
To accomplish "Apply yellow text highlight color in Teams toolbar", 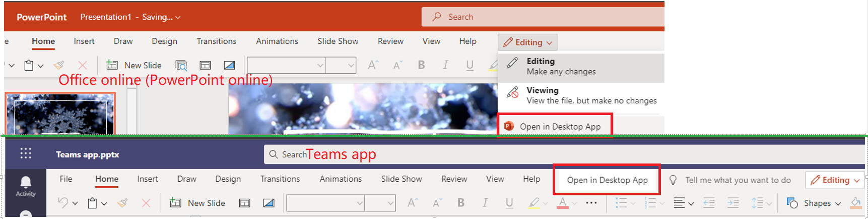I will pos(533,203).
